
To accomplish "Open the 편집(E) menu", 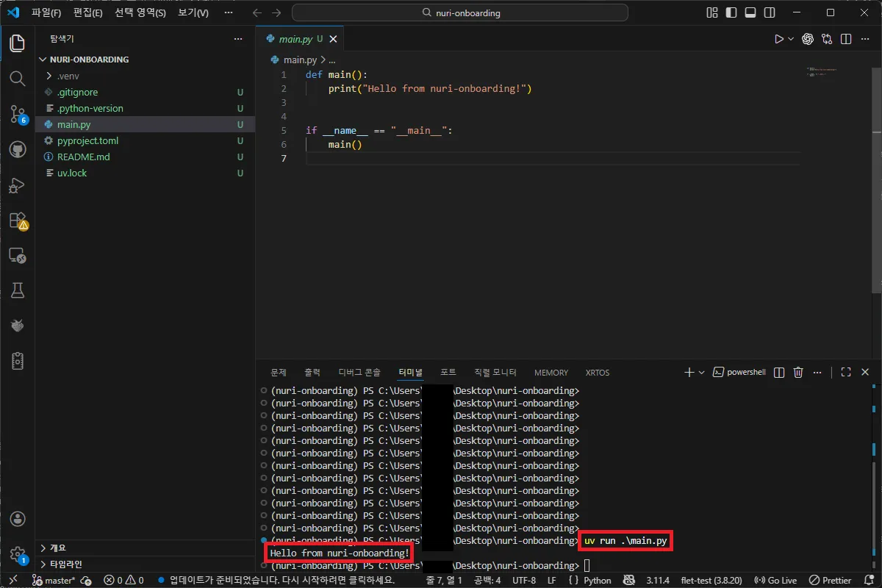I will [88, 12].
